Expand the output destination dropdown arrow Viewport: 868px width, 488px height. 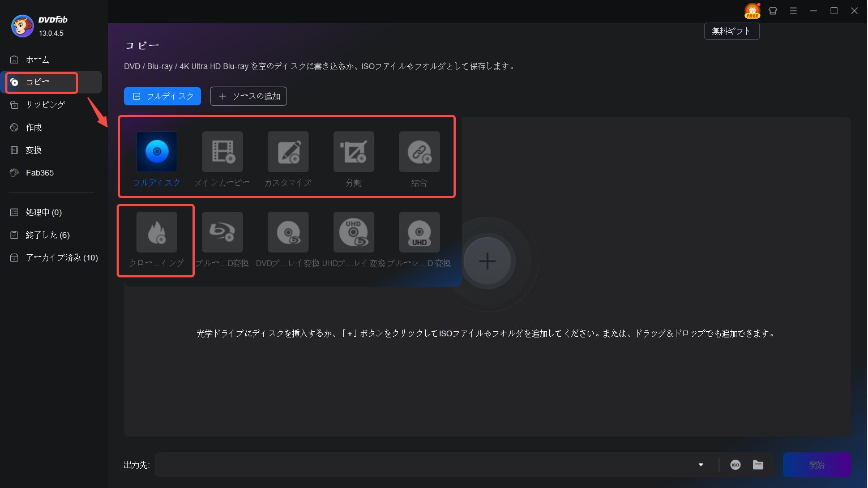point(701,465)
